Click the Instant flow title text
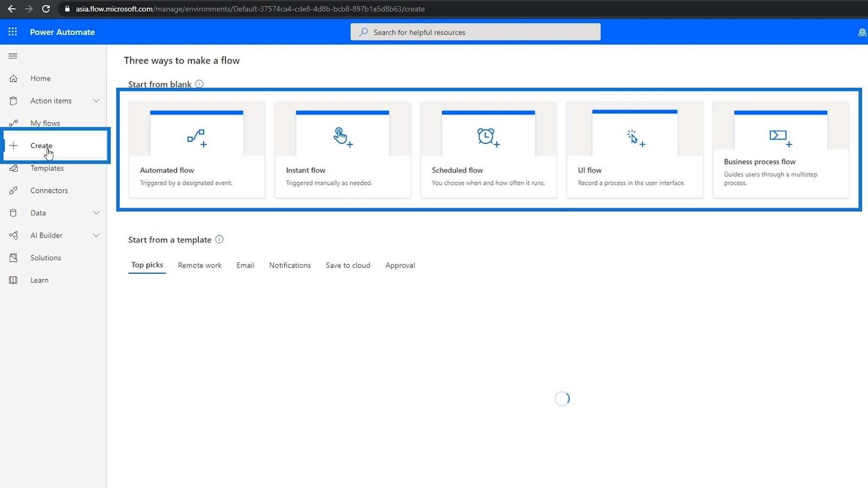The image size is (868, 488). coord(305,170)
